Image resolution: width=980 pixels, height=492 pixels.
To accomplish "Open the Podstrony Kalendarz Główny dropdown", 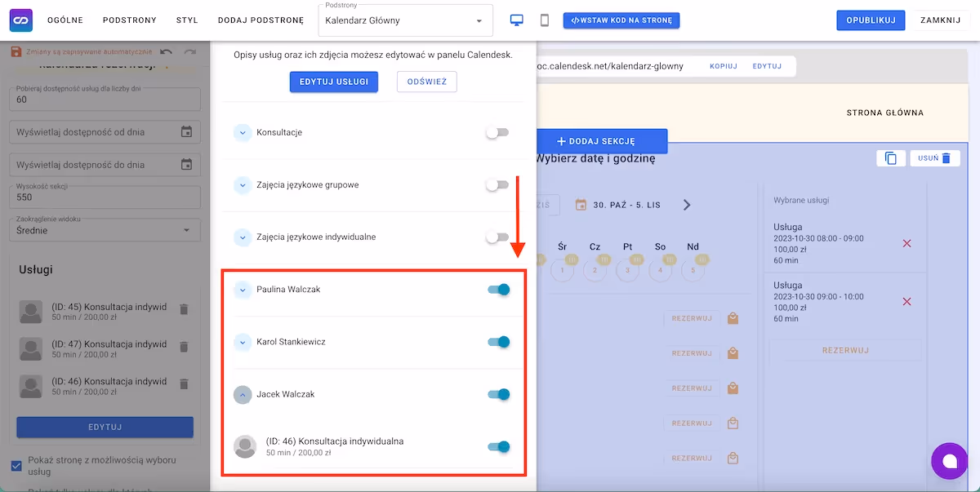I will click(405, 20).
